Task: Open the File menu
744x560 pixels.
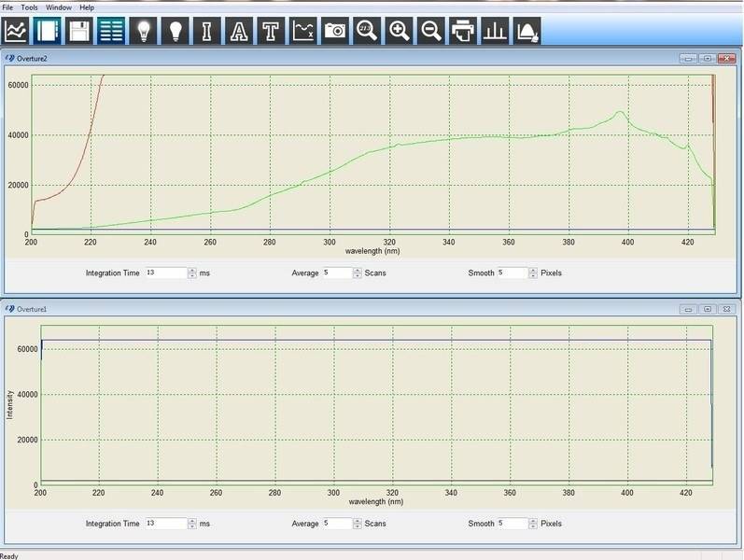Action: point(8,7)
